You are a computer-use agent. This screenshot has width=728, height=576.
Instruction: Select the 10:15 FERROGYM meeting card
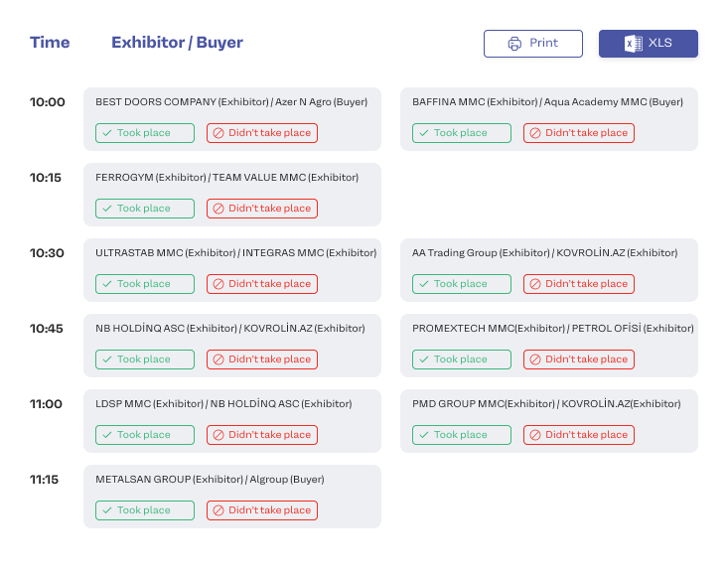pyautogui.click(x=231, y=179)
